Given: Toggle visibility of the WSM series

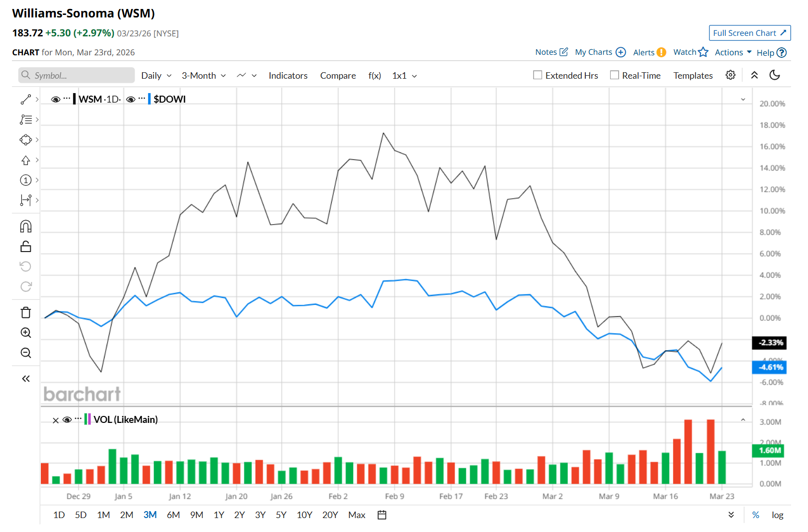Looking at the screenshot, I should 56,100.
